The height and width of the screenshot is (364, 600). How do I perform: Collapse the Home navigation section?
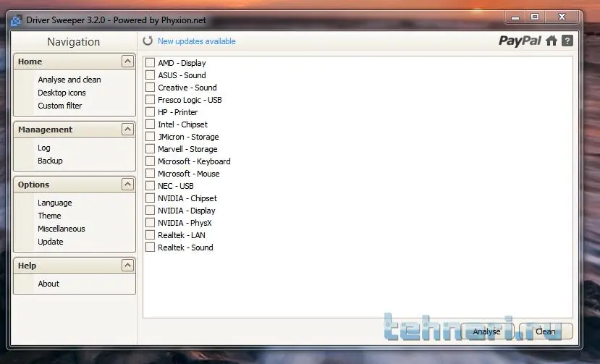coord(128,62)
